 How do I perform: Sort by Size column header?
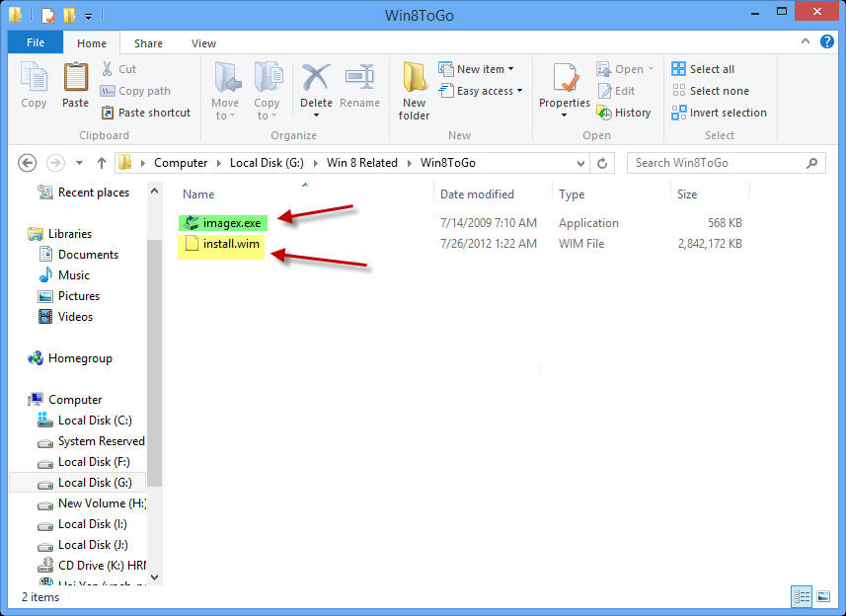(687, 194)
